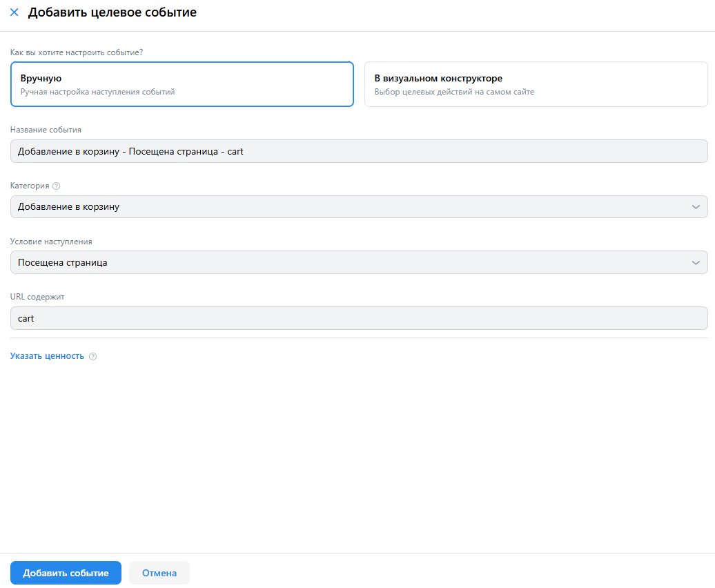Click the Название события label

(x=46, y=130)
